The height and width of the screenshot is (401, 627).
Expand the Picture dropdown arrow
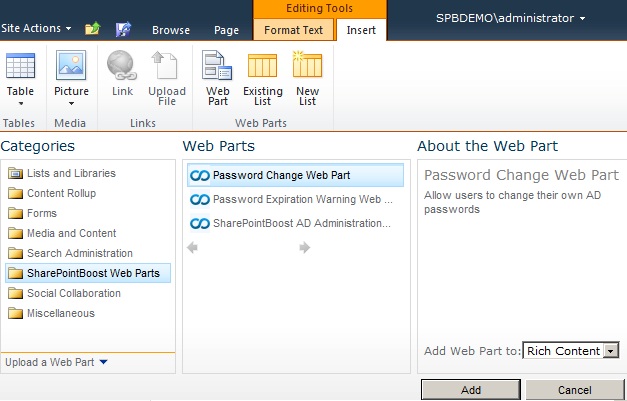71,104
